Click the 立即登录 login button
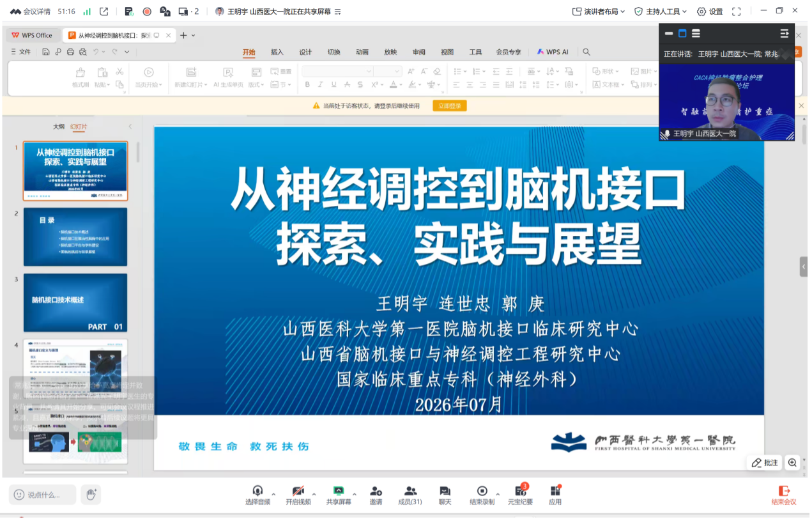812x519 pixels. click(450, 105)
